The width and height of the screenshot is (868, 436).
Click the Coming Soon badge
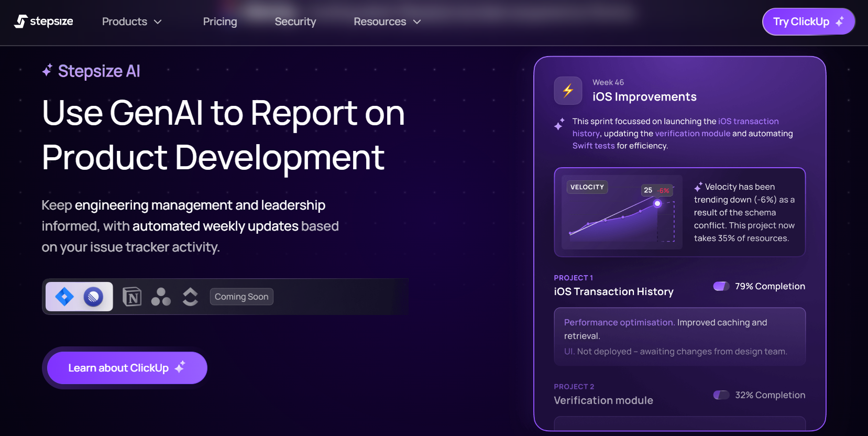(x=241, y=297)
